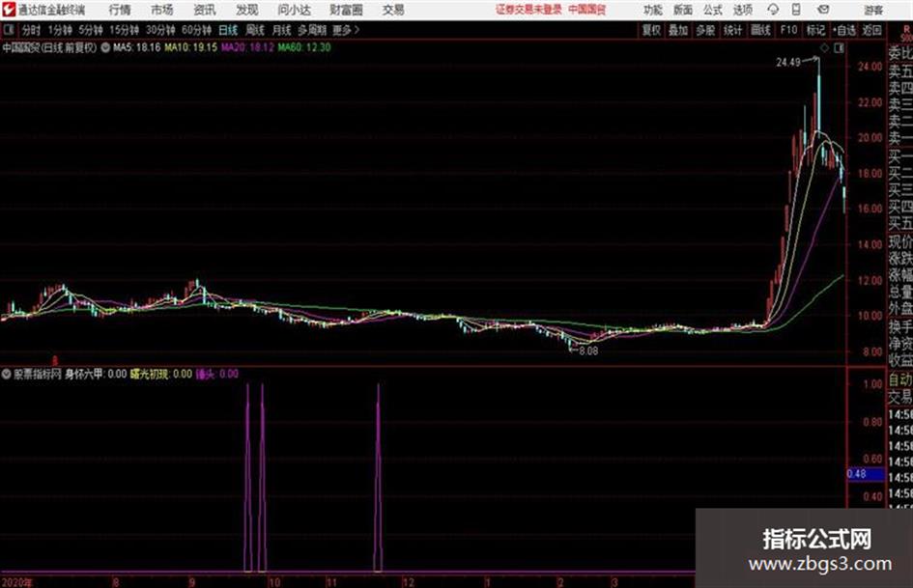This screenshot has width=913, height=588.
Task: Click the 中国国贸 stock name link
Action: tap(587, 10)
